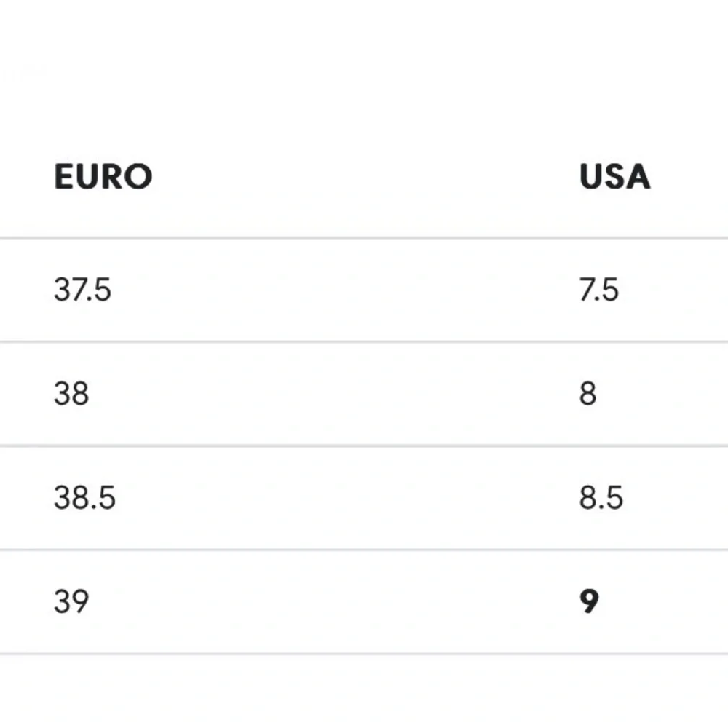Click the bottom border under the 39 row
This screenshot has height=728, width=728.
click(x=364, y=654)
